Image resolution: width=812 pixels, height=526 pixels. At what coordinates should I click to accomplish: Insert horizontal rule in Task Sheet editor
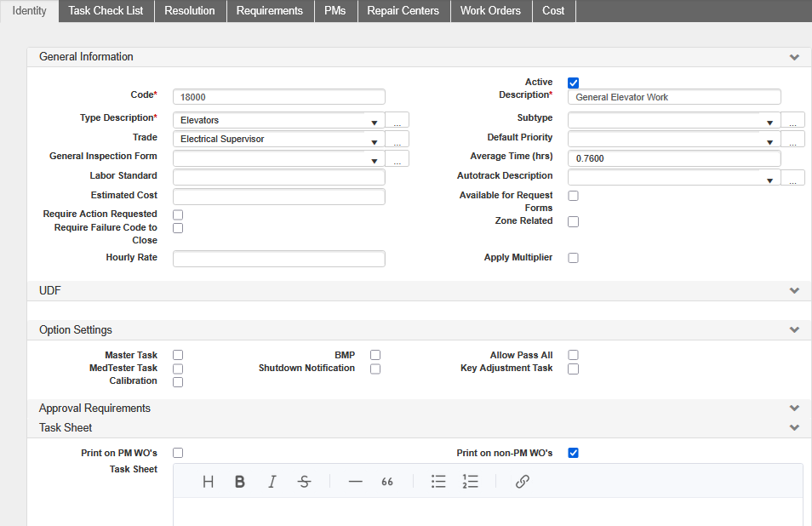355,482
